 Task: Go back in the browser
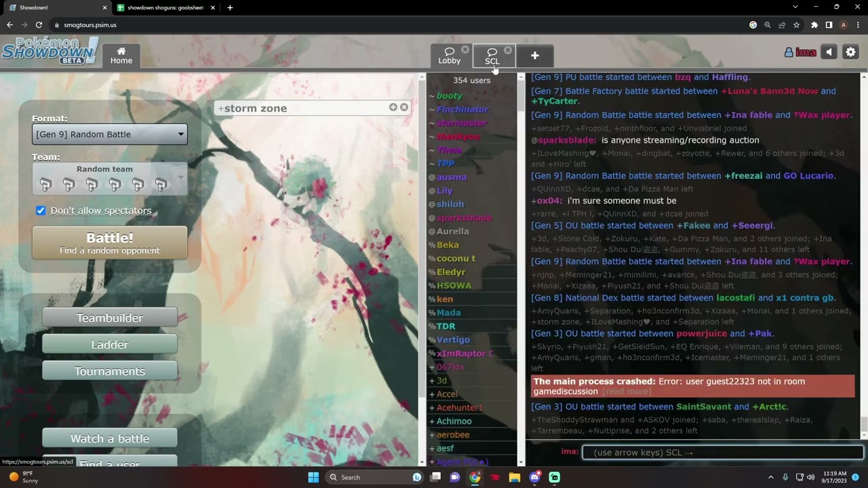(x=9, y=25)
